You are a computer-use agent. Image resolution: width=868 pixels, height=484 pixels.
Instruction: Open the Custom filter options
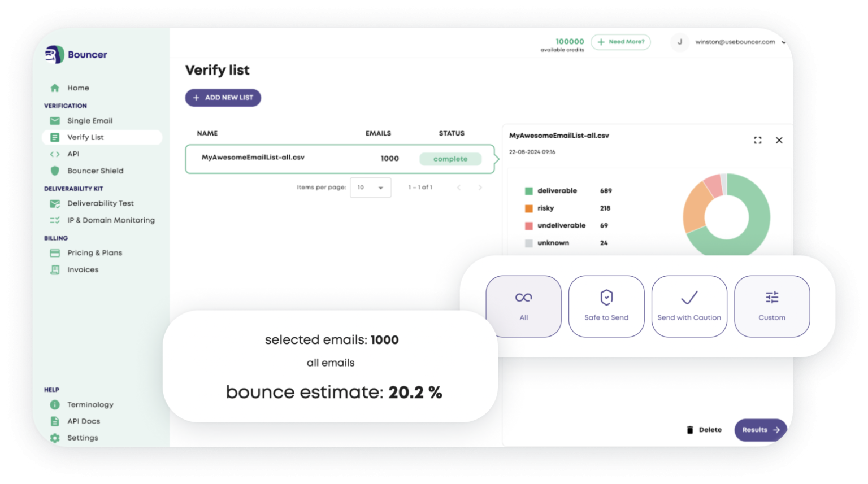772,306
